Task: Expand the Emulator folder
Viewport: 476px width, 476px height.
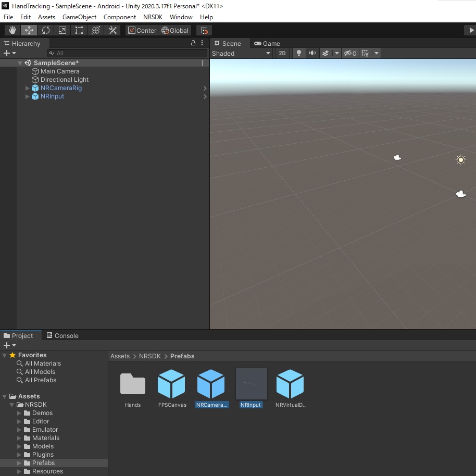Action: 19,430
